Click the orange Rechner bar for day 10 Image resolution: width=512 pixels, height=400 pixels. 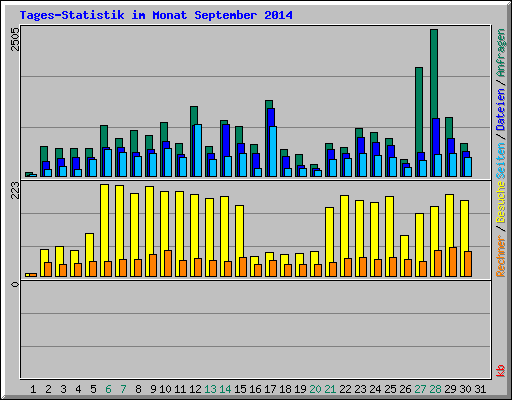(x=168, y=263)
